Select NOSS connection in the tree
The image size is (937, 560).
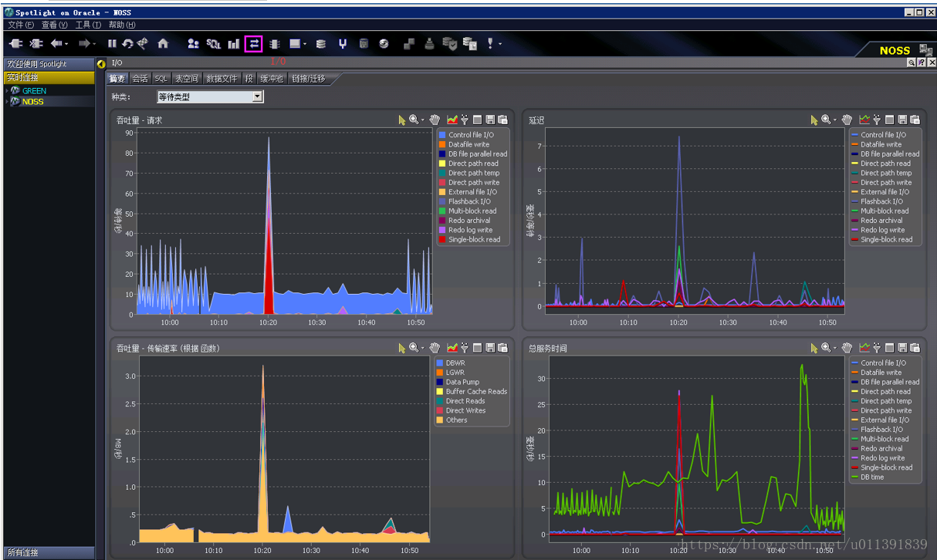(32, 101)
